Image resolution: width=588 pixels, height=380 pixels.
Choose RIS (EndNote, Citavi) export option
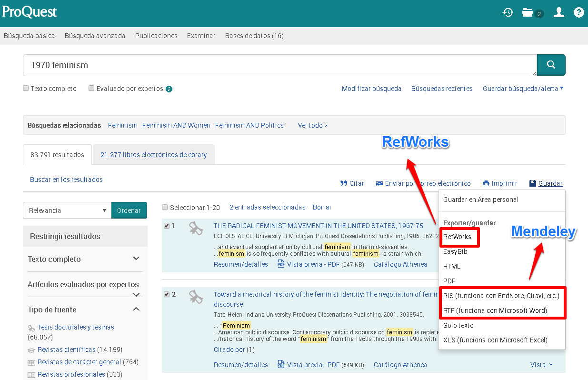[502, 296]
